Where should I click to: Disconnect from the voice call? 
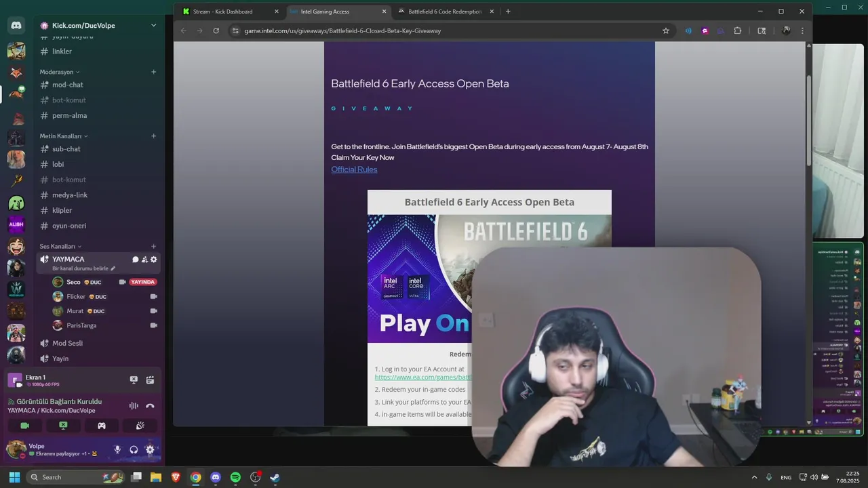tap(150, 405)
